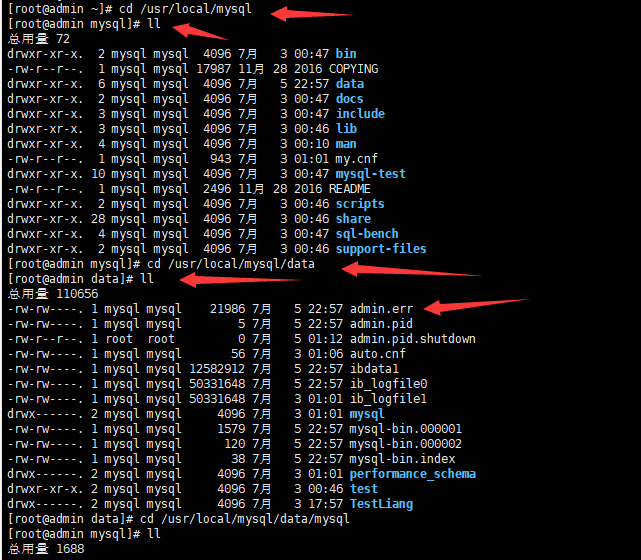Click the auto.cnf file name
641x560 pixels.
tap(378, 354)
